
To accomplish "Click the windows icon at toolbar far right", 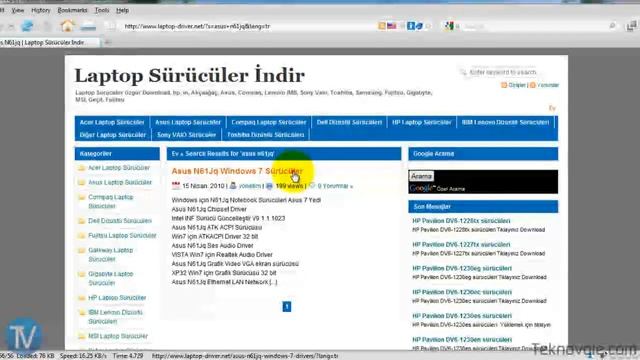I will point(631,26).
